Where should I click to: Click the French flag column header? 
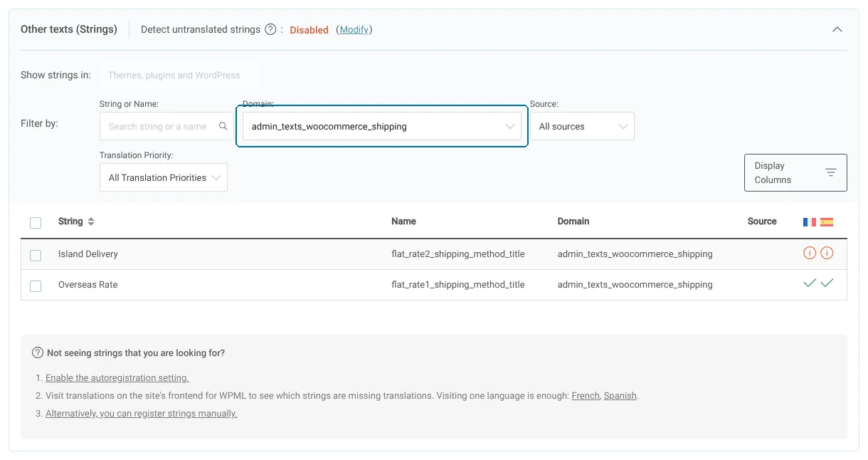[x=810, y=222]
